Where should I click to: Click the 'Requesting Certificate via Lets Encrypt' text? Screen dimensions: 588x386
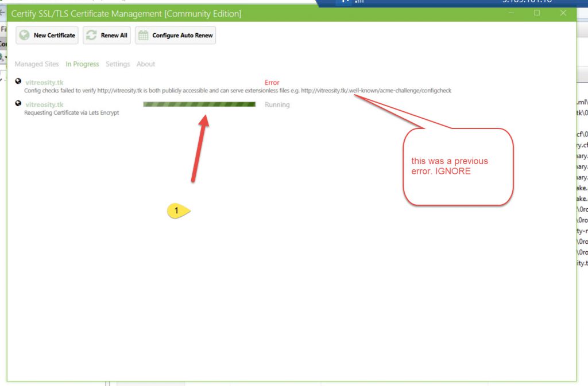pos(72,113)
